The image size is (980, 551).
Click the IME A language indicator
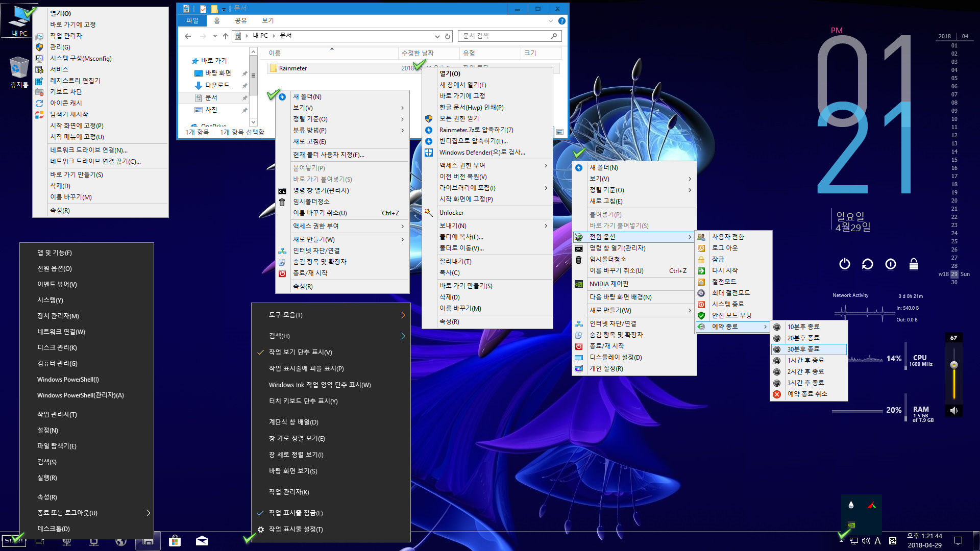tap(877, 541)
